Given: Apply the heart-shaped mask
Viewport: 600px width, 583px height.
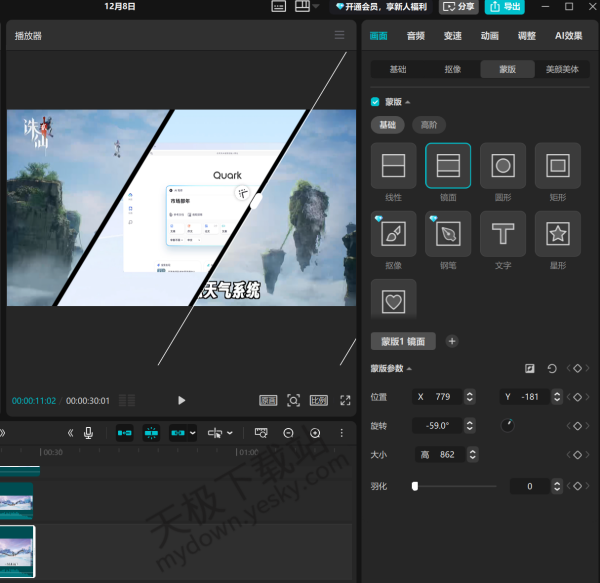Looking at the screenshot, I should [393, 301].
